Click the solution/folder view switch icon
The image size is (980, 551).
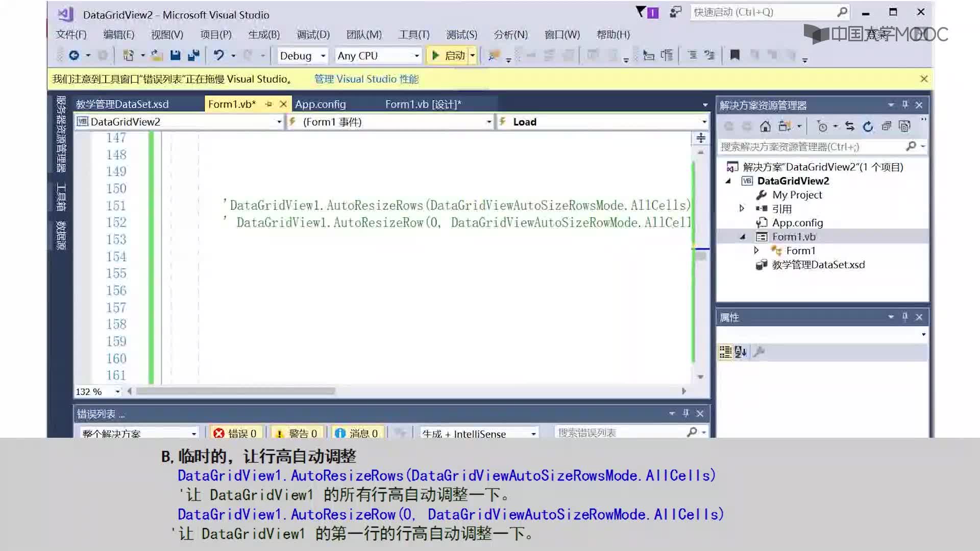[x=784, y=126]
